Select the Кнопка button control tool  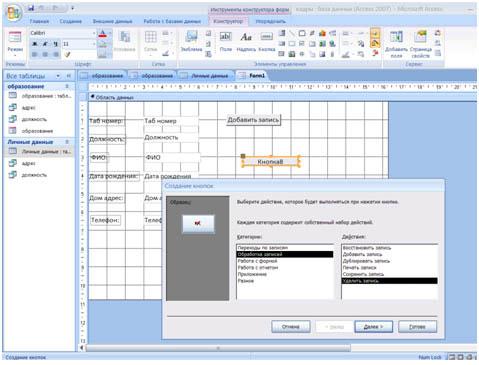(267, 41)
